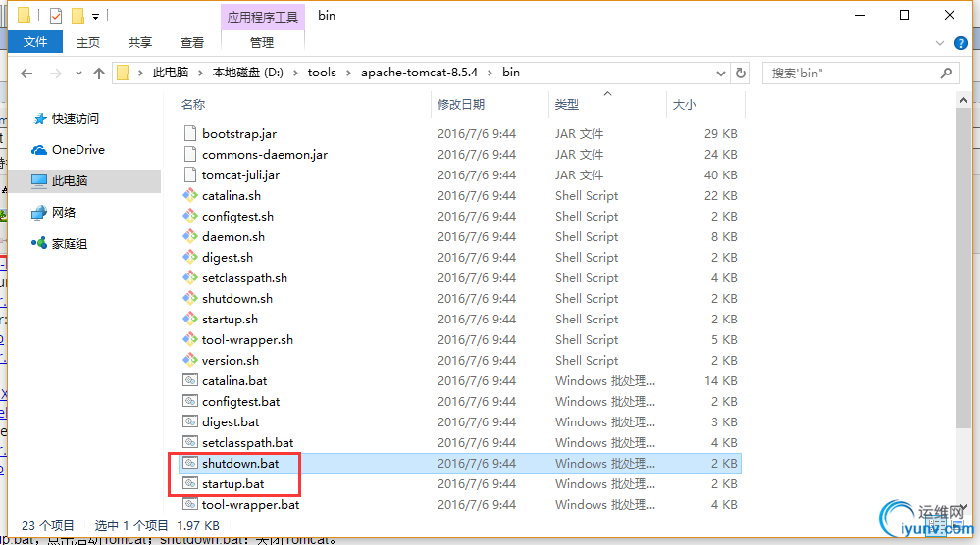980x545 pixels.
Task: Switch to the 共享 (Share) tab
Action: (140, 42)
